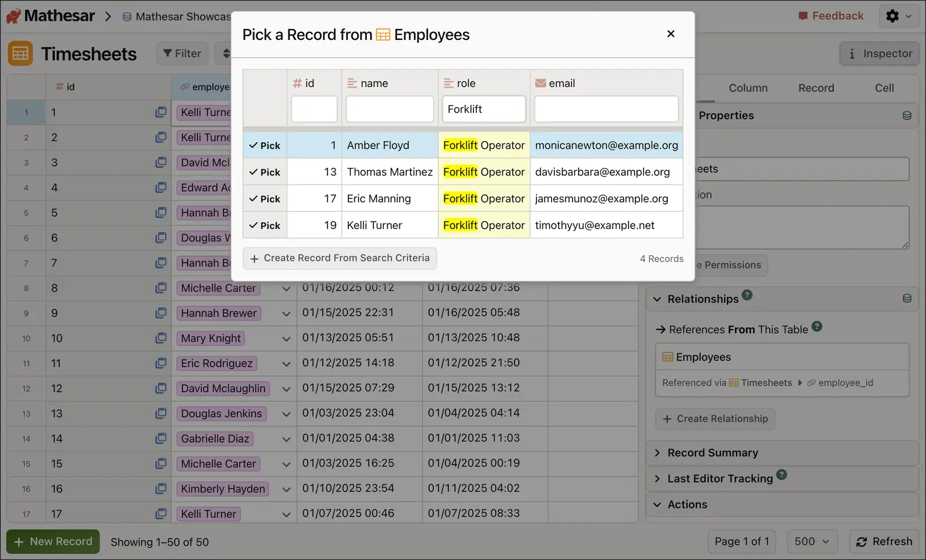Toggle the Inspector panel
The image size is (926, 560).
(x=880, y=54)
